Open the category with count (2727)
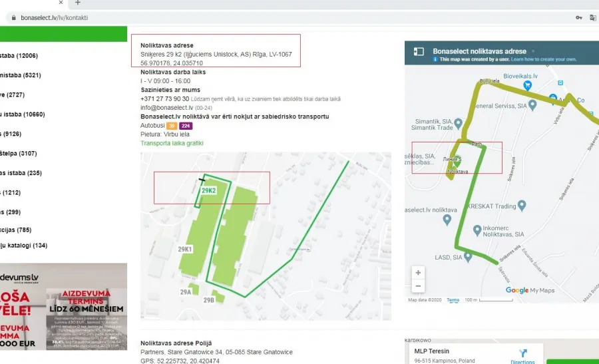This screenshot has width=599, height=364. (12, 94)
